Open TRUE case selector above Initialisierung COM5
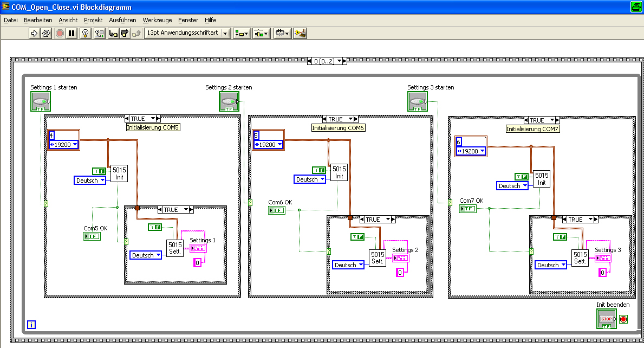The height and width of the screenshot is (348, 644). coord(142,118)
